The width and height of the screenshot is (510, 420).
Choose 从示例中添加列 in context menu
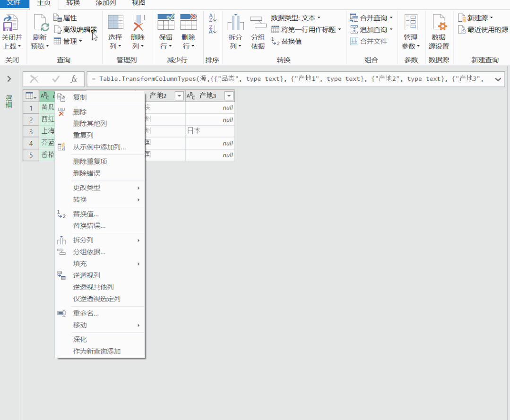point(100,147)
